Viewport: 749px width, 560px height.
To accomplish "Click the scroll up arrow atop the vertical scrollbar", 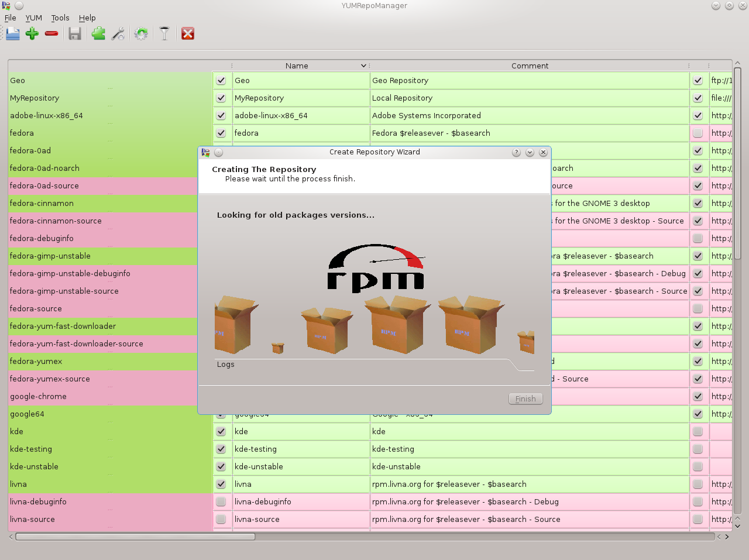I will pyautogui.click(x=737, y=63).
